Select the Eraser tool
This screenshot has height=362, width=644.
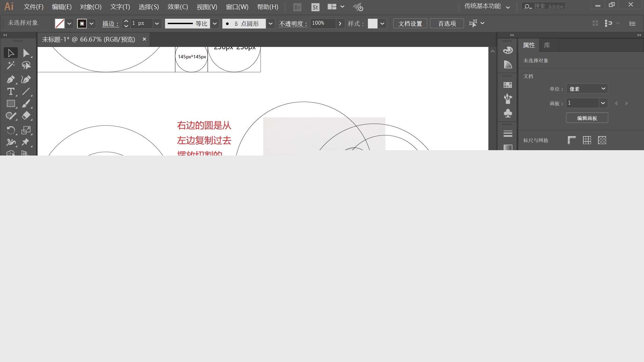pyautogui.click(x=26, y=116)
